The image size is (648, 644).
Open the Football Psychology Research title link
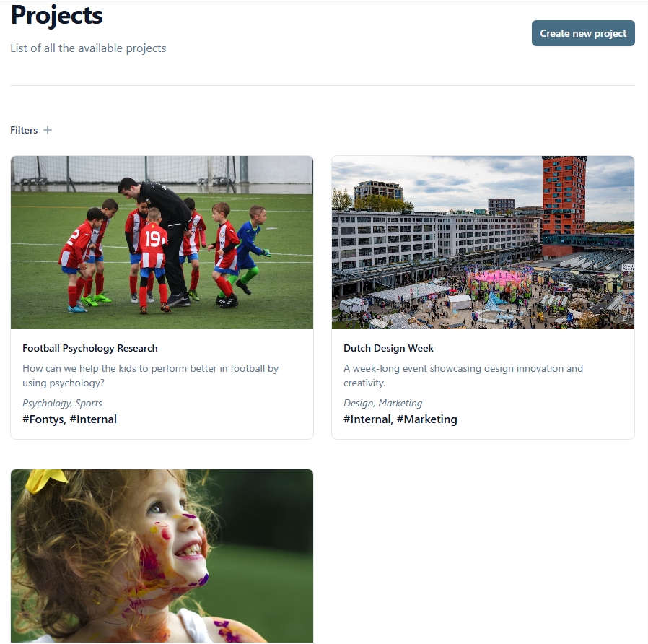[x=90, y=348]
